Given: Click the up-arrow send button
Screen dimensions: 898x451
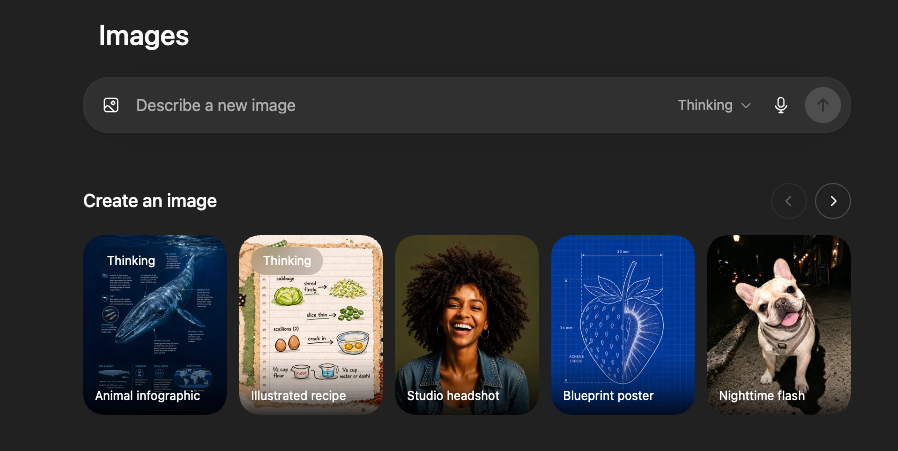Looking at the screenshot, I should 823,105.
